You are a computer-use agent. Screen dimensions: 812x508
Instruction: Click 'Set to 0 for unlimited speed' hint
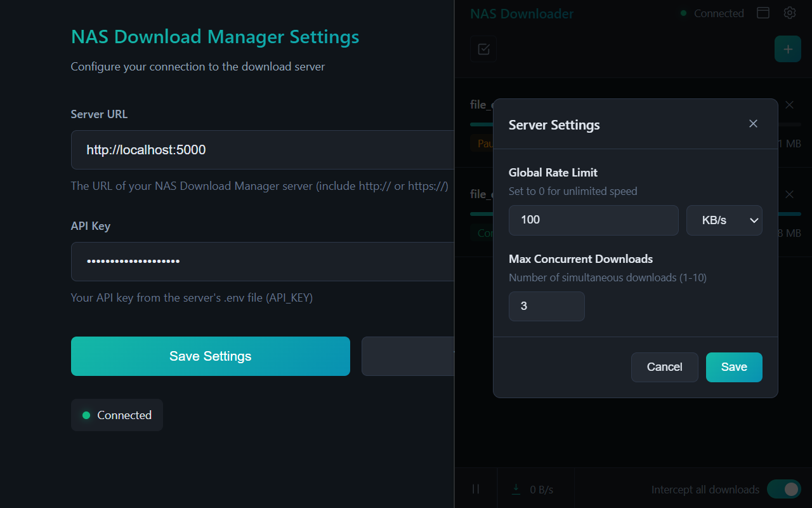pos(573,191)
